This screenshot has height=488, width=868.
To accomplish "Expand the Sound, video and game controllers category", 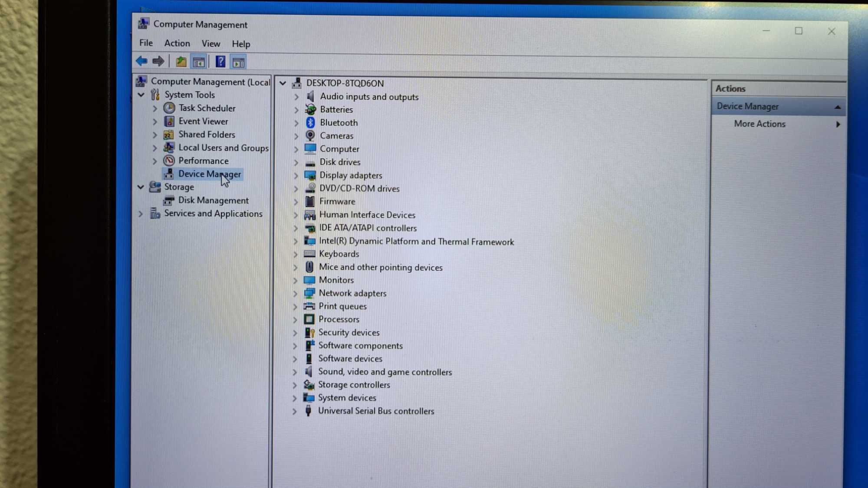I will pos(295,372).
